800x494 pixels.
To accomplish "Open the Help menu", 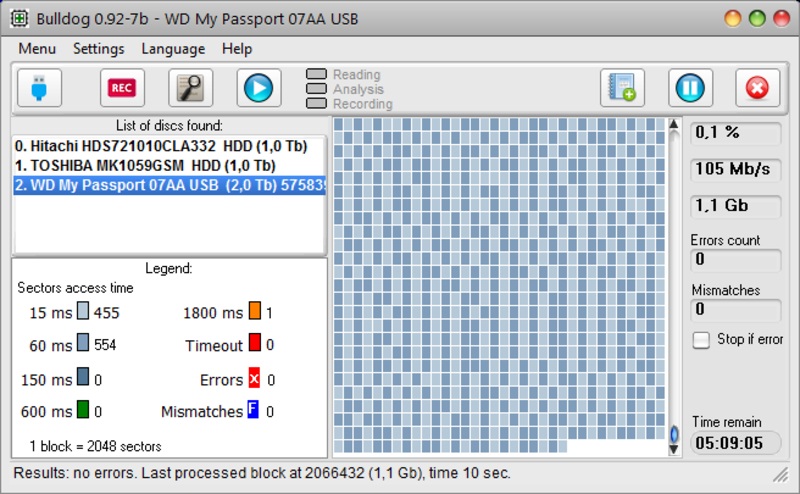I will click(x=237, y=49).
